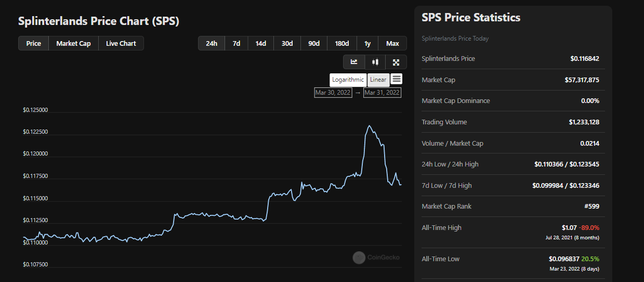Click the 24h Low / High values
The image size is (644, 282).
coord(567,164)
